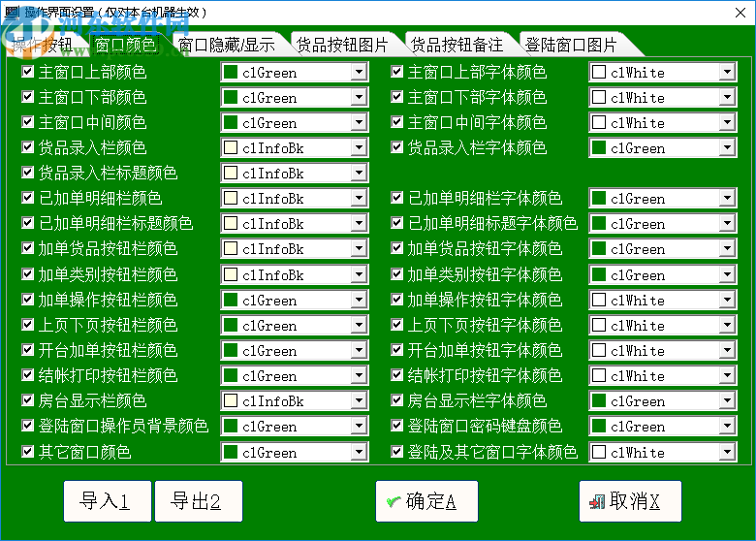The height and width of the screenshot is (541, 756).
Task: Toggle 主窗口下部颜色 checkbox
Action: point(27,97)
